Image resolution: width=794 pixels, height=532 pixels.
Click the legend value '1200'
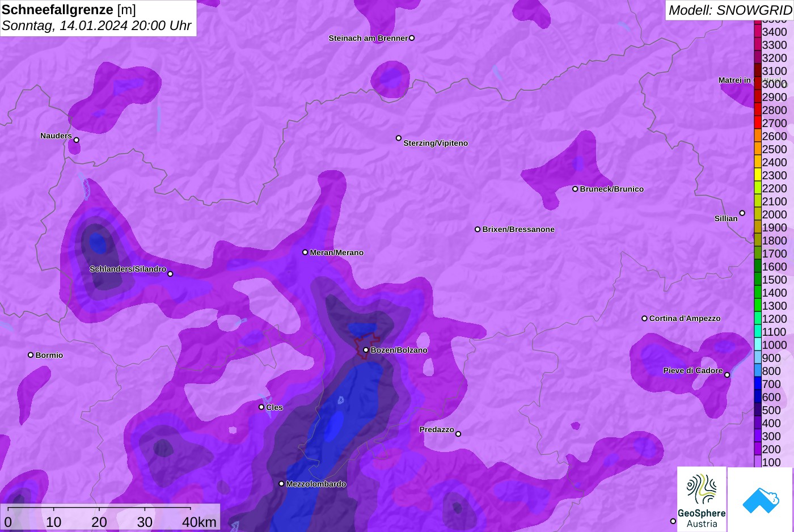point(774,319)
